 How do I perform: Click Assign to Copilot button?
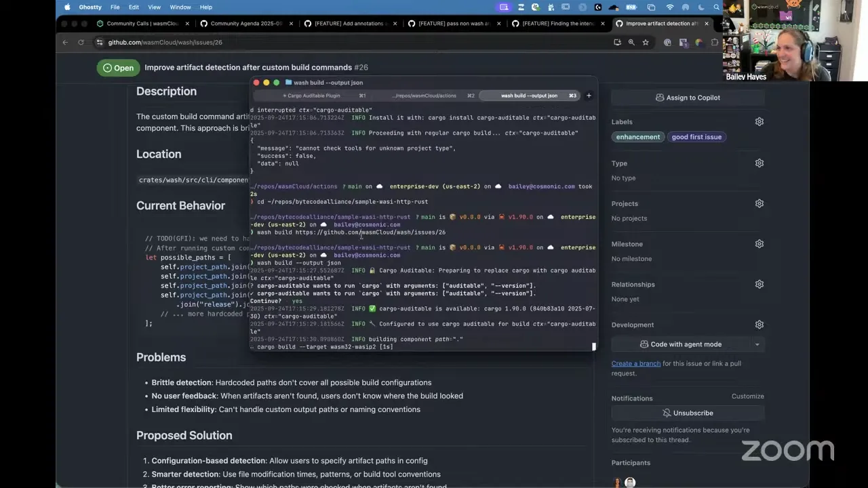pos(688,98)
